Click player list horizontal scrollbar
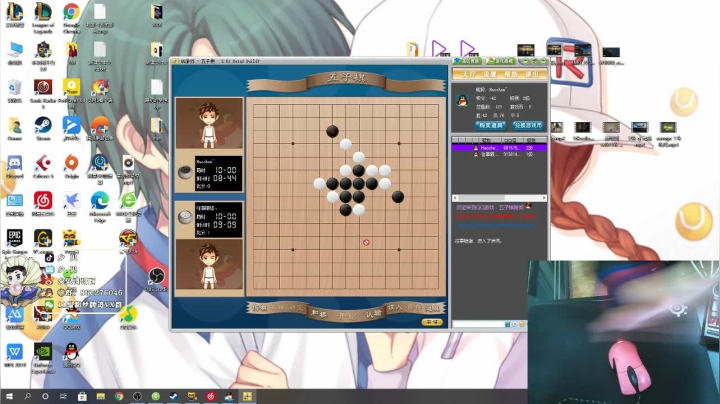Image resolution: width=720 pixels, height=404 pixels. (x=499, y=198)
